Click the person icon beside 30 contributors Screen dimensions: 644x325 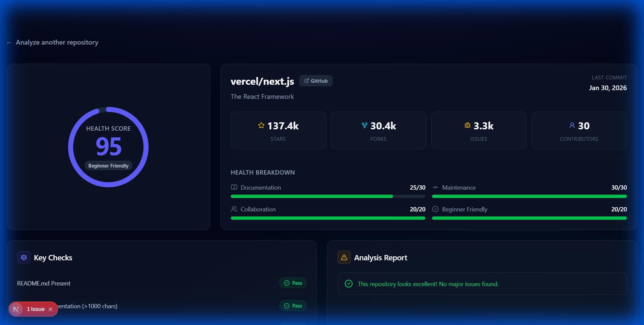pyautogui.click(x=572, y=125)
